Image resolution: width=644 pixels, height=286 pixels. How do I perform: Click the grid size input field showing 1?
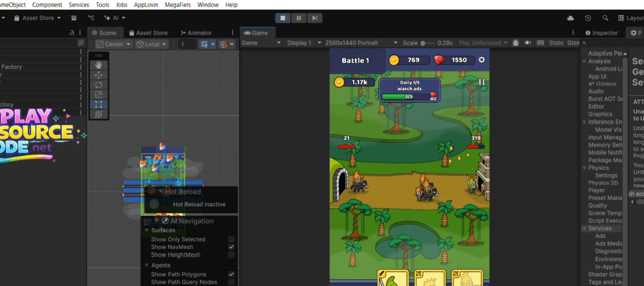pyautogui.click(x=187, y=44)
